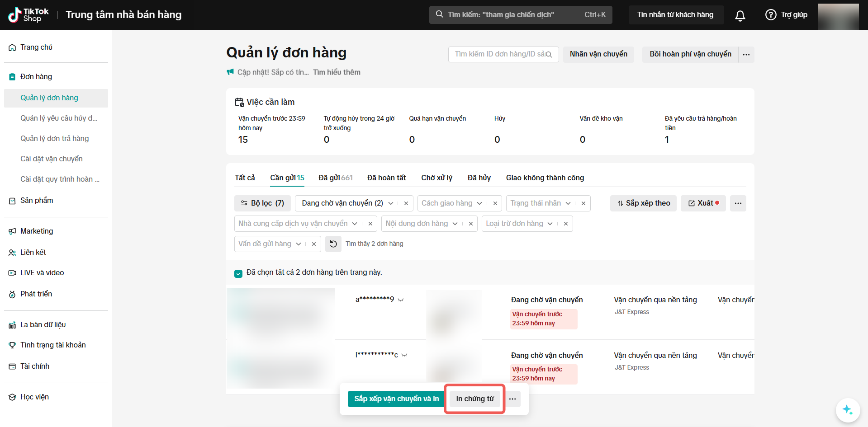Open Marketing in the sidebar
The height and width of the screenshot is (427, 868).
point(37,231)
